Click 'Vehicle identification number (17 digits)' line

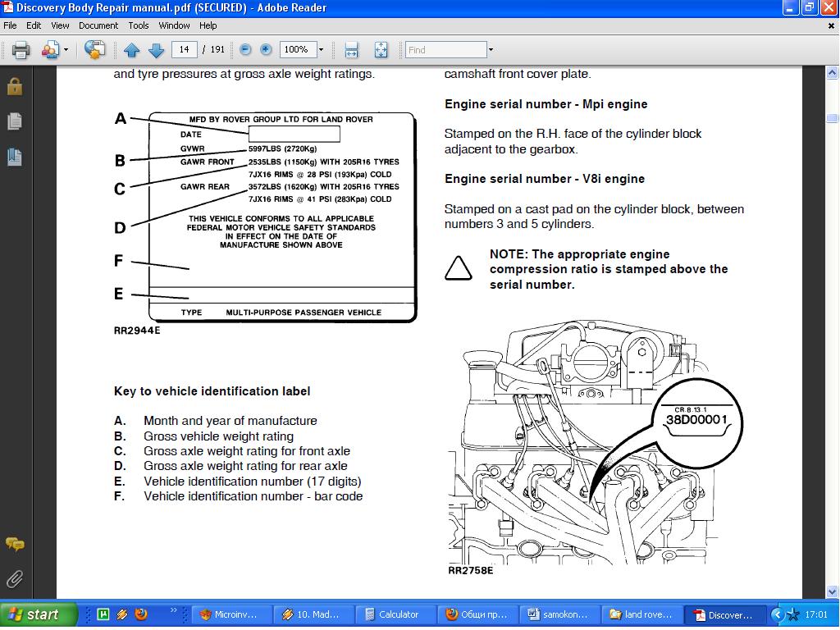(253, 482)
